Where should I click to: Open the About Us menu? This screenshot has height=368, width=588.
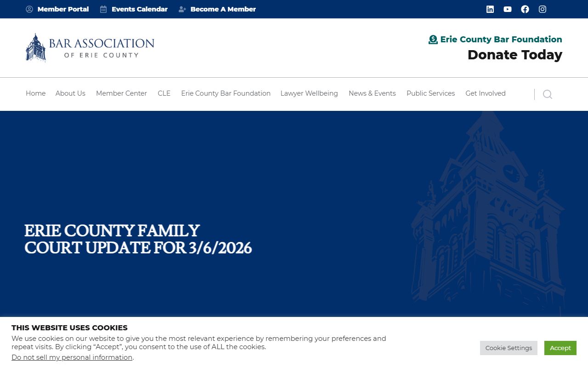70,93
